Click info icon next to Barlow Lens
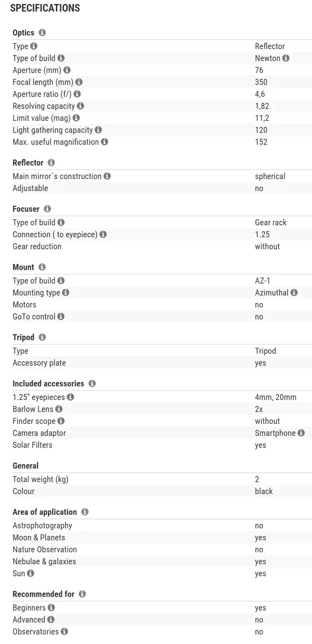 [59, 409]
